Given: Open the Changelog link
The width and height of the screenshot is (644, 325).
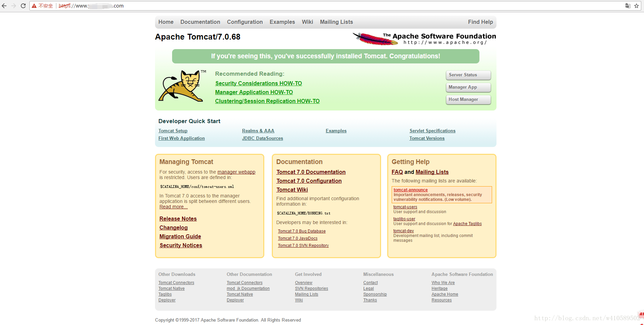Looking at the screenshot, I should (173, 227).
